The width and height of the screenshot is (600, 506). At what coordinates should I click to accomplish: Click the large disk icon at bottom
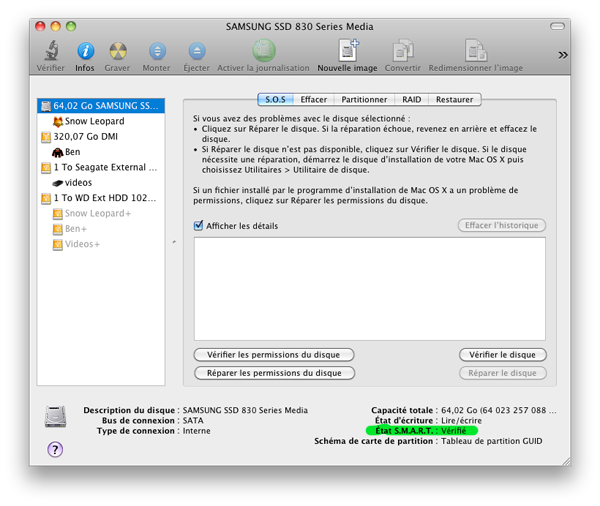(55, 416)
